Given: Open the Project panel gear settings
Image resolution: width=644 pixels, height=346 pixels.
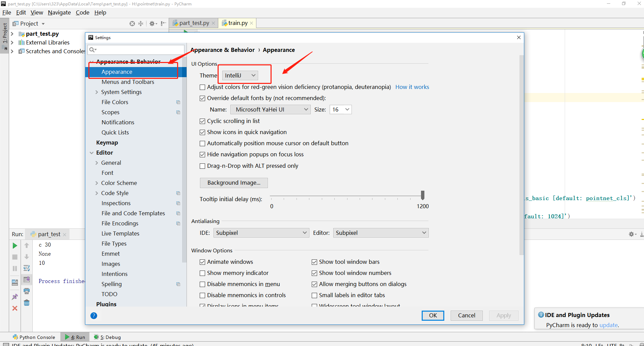Looking at the screenshot, I should pyautogui.click(x=152, y=24).
